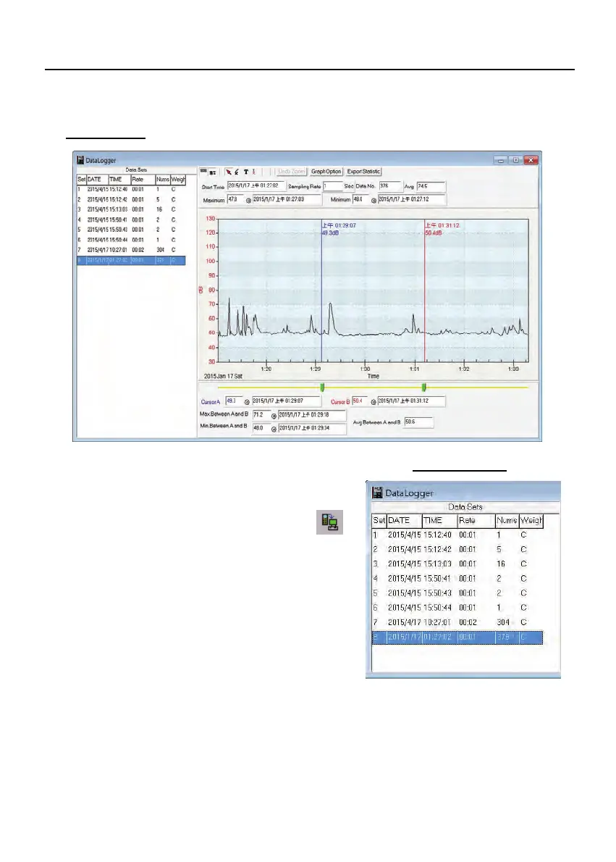Screen dimensions: 616x862
Task: Select highlighted data set 8 in main window
Action: point(131,261)
